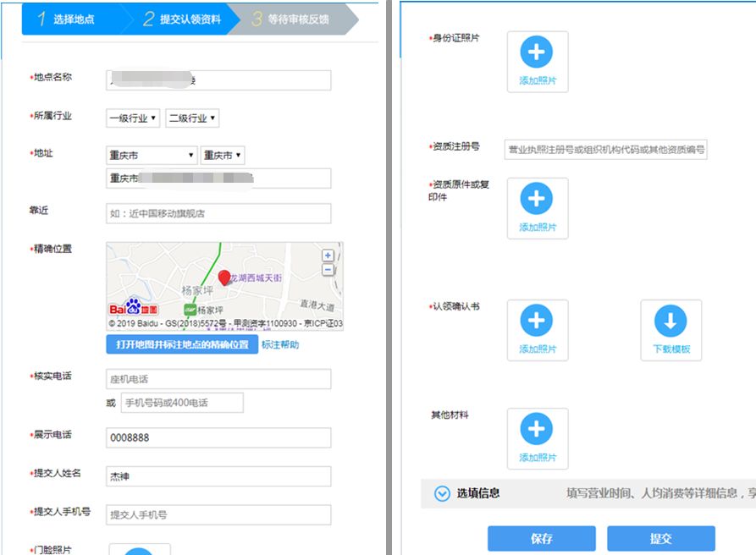Click 打开地图并标注地点的精确位置 button

coord(182,344)
